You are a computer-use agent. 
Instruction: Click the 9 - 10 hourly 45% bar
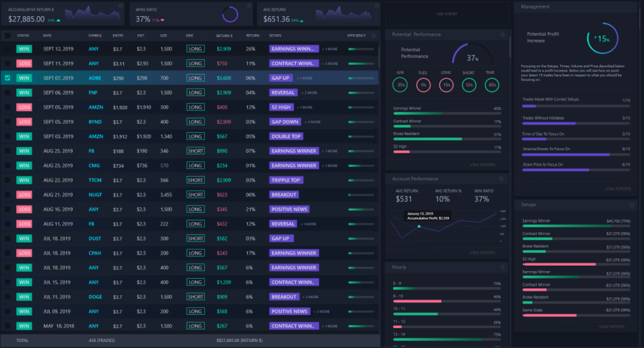point(447,301)
